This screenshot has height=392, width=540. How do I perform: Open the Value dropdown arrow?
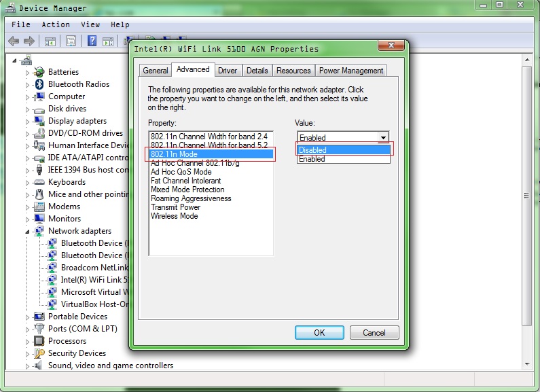[x=383, y=137]
